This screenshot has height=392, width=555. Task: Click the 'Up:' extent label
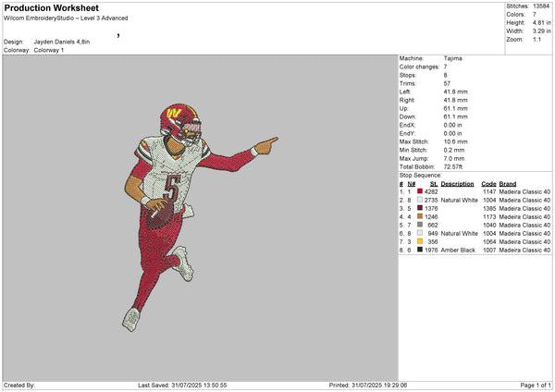pos(404,108)
